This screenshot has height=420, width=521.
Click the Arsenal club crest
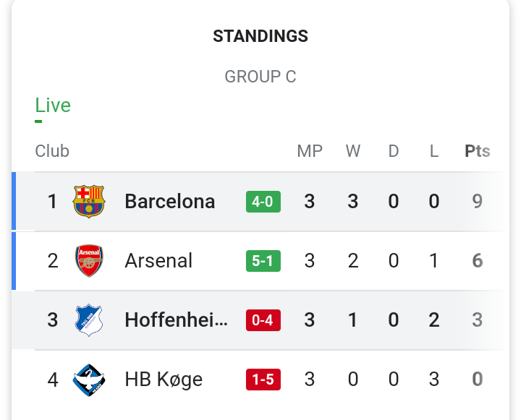click(89, 261)
